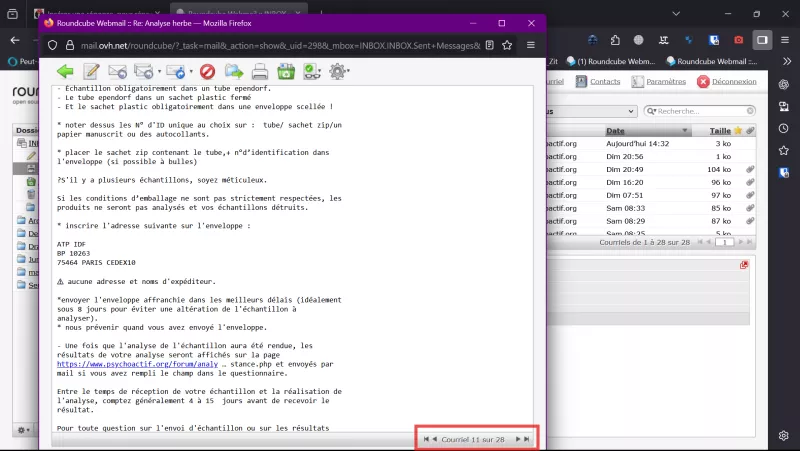
Task: Toggle reader view in popup address bar
Action: (x=490, y=45)
